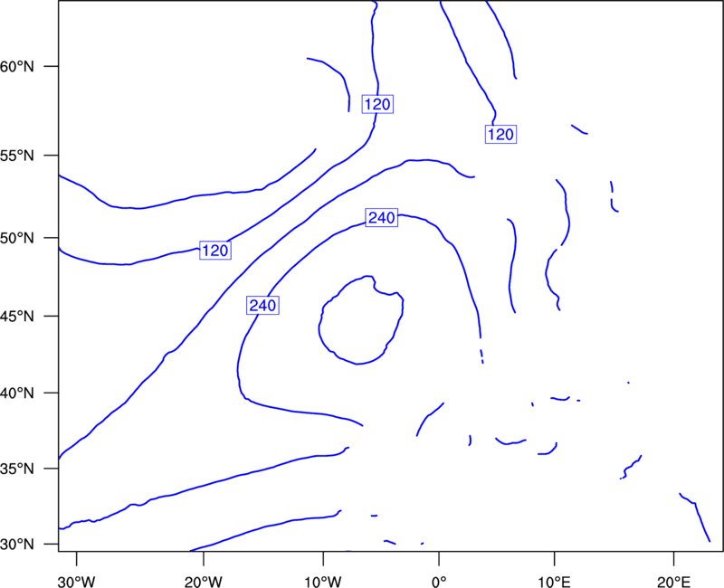Click the 120 contour label near 58°N, 5°W
This screenshot has width=724, height=588.
377,104
